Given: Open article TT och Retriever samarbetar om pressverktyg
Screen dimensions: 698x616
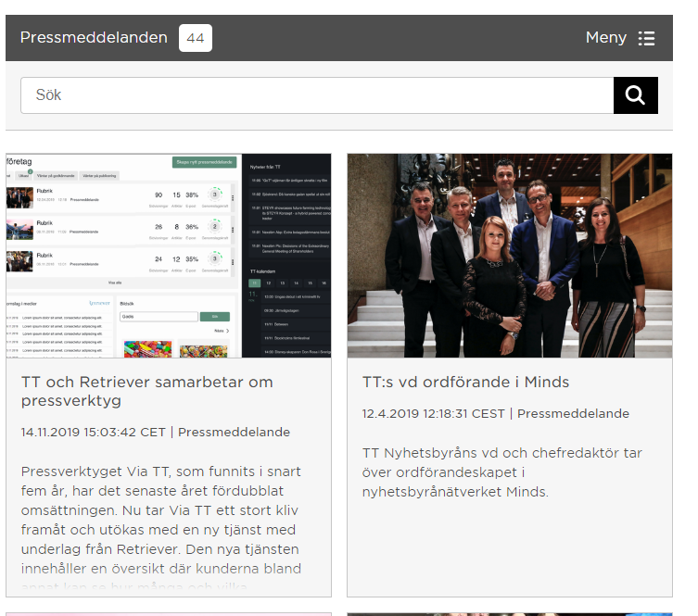Looking at the screenshot, I should click(146, 392).
